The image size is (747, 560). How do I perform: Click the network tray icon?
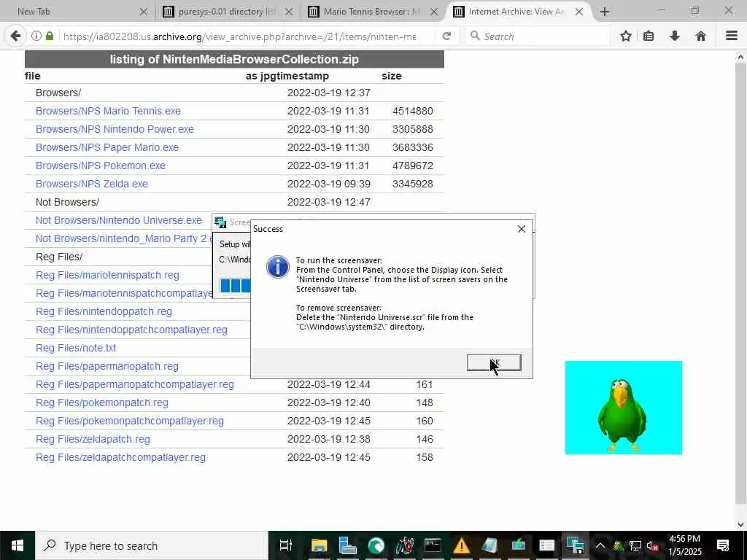click(x=635, y=545)
